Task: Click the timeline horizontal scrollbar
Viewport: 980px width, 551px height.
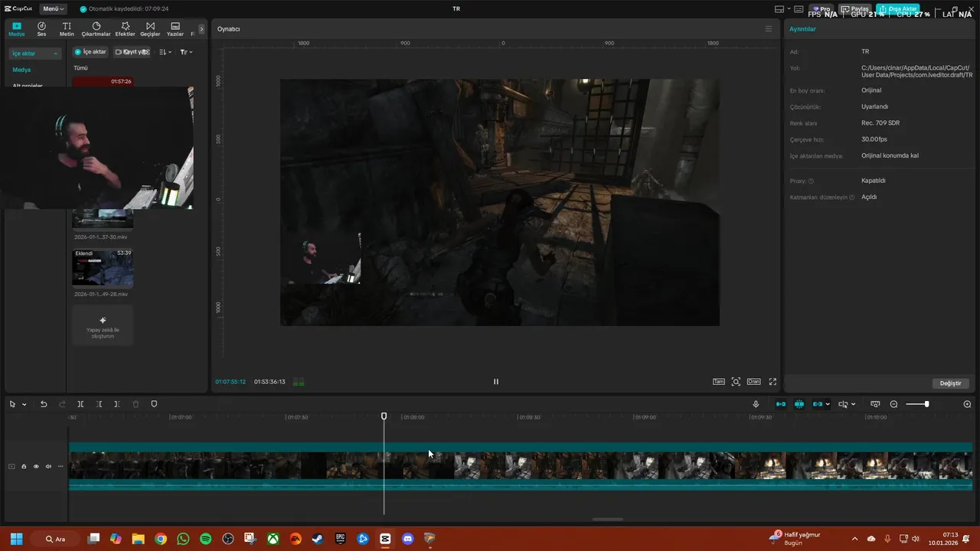Action: (608, 519)
